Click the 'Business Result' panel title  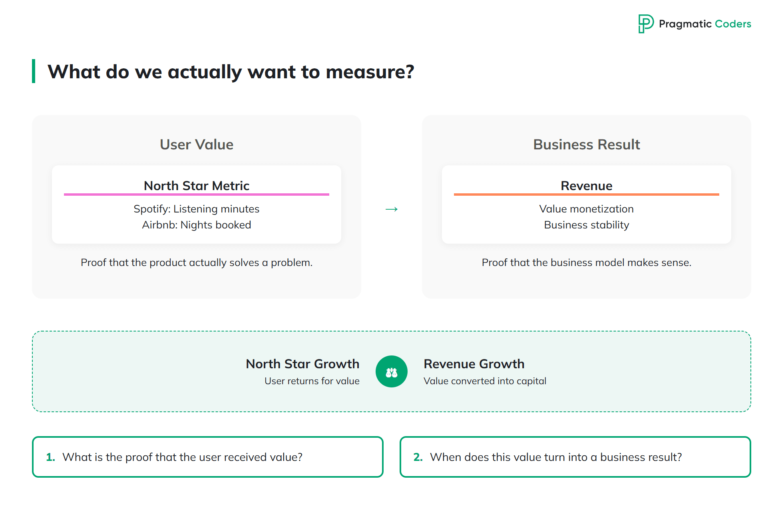pos(587,145)
